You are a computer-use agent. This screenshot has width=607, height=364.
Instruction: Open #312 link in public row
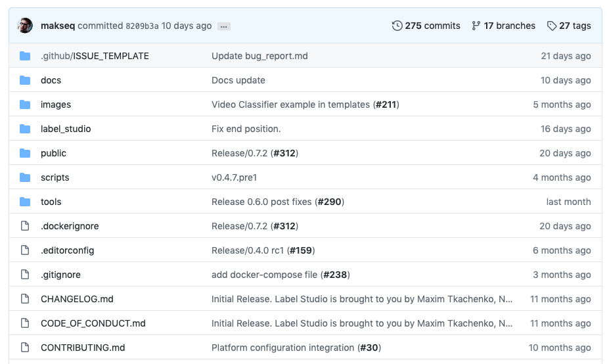coord(284,153)
